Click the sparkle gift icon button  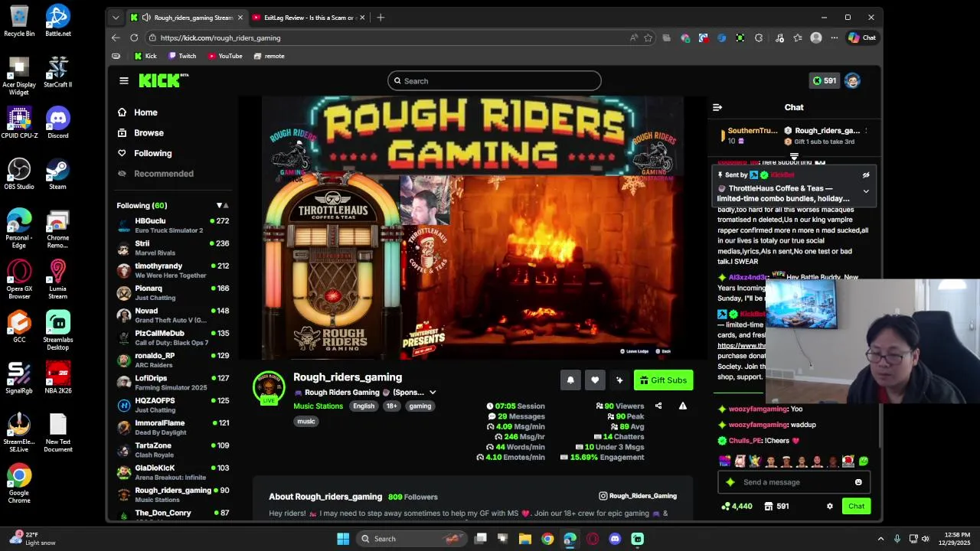click(x=619, y=380)
